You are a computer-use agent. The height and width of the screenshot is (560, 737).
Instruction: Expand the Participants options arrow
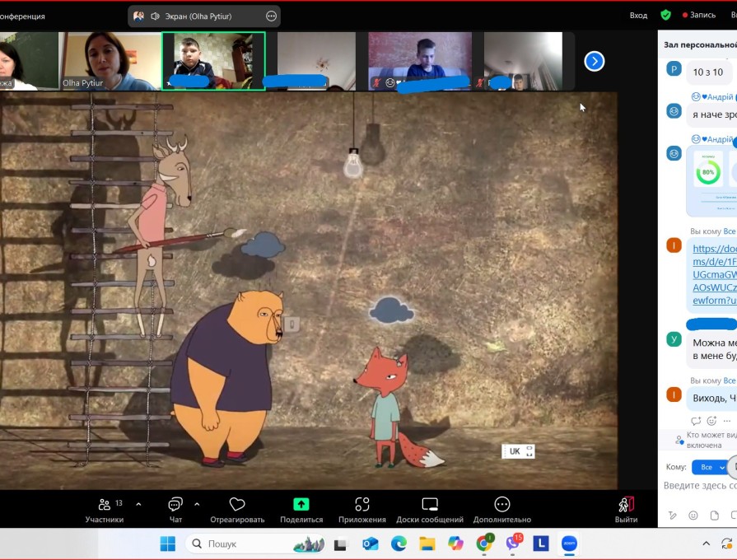pos(138,504)
